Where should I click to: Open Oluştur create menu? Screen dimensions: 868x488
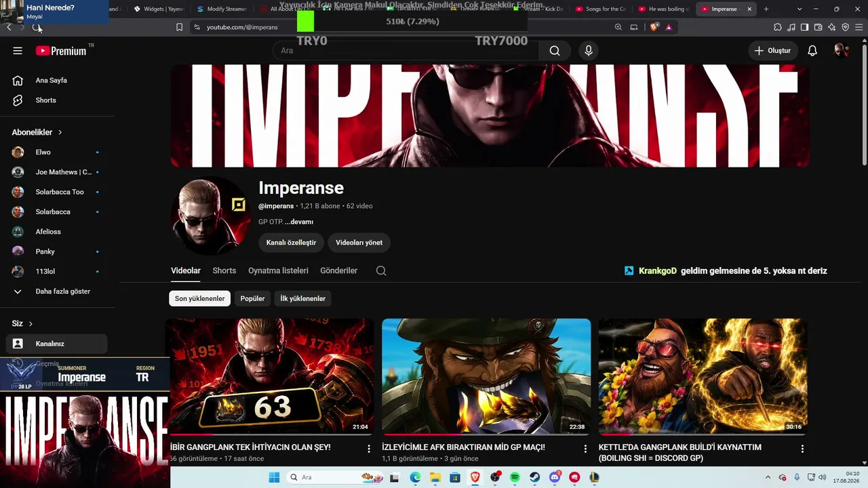(772, 51)
